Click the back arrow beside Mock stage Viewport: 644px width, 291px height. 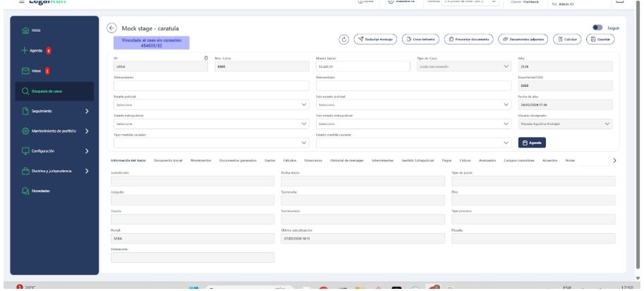[111, 28]
